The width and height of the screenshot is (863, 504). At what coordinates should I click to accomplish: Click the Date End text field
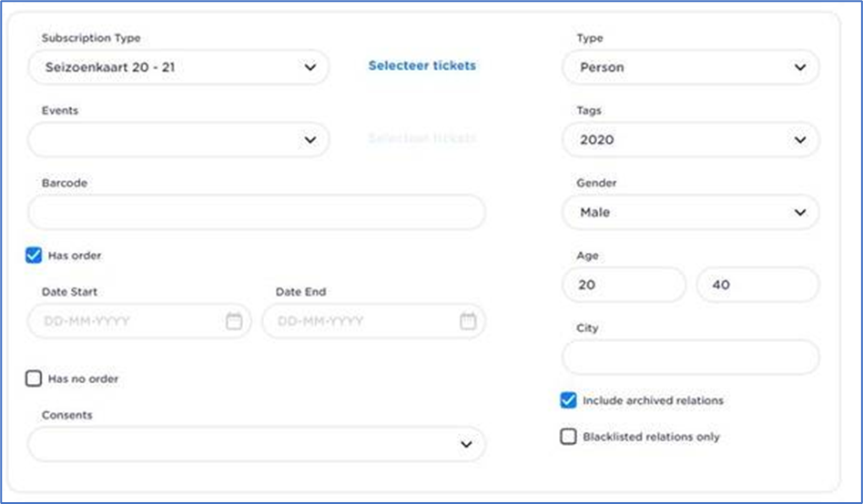point(361,321)
